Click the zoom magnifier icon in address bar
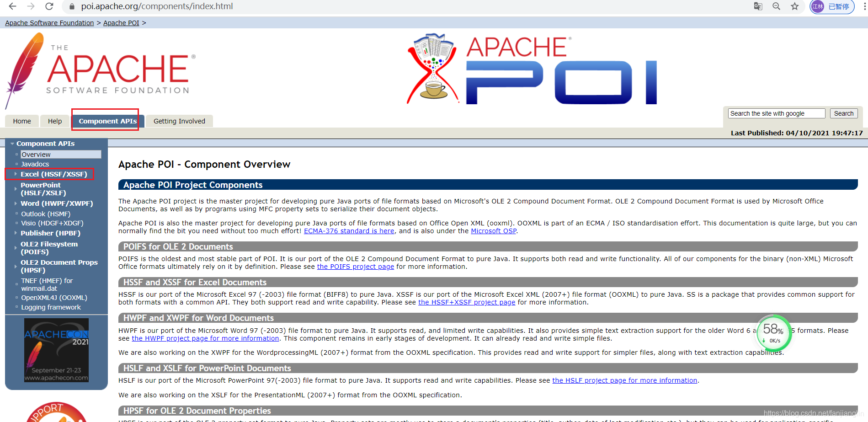868x422 pixels. (776, 6)
